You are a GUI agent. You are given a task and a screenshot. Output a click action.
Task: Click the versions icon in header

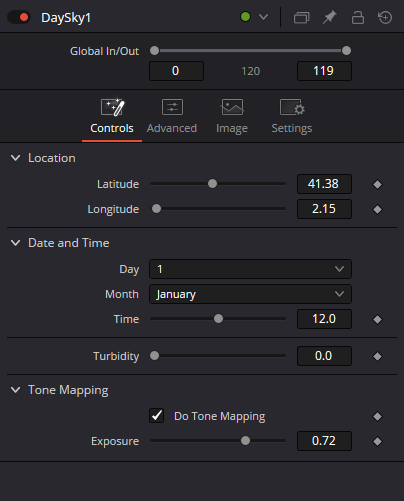[302, 17]
